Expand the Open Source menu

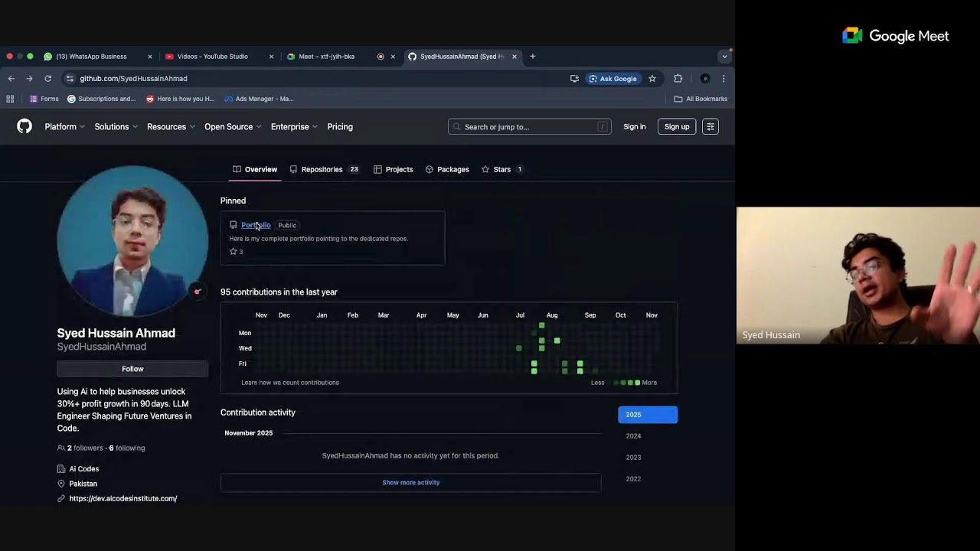233,126
